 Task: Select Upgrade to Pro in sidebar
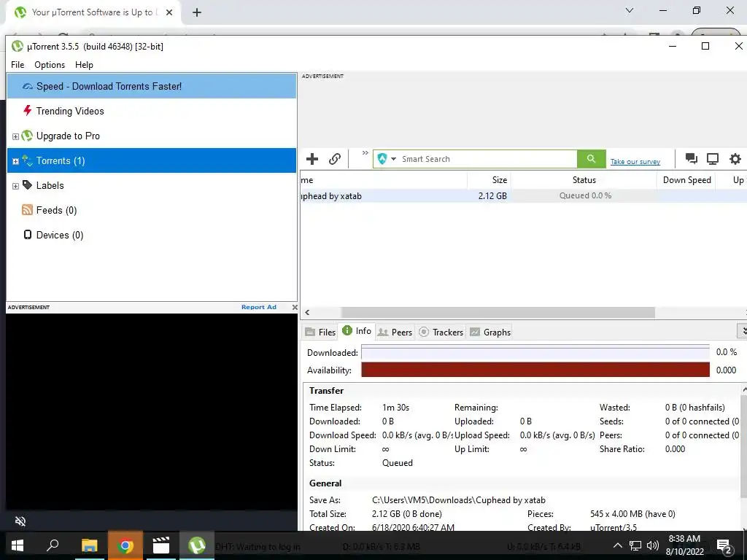click(x=152, y=136)
